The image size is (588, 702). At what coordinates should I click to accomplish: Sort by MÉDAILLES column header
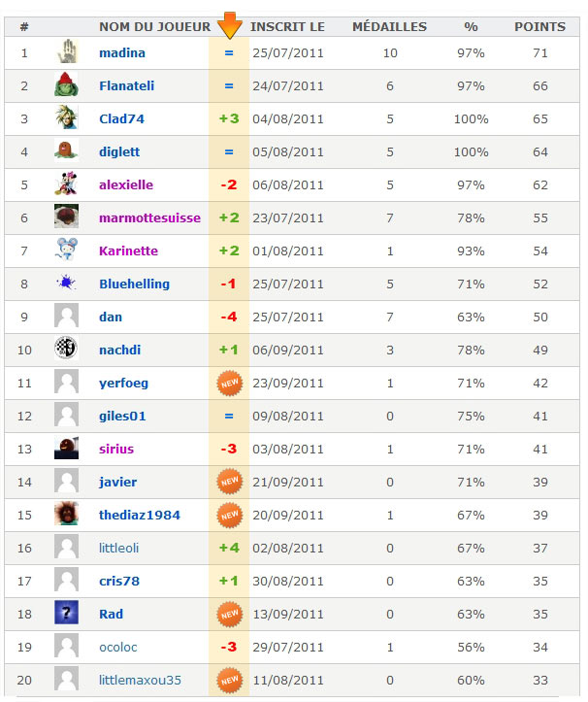(x=389, y=27)
